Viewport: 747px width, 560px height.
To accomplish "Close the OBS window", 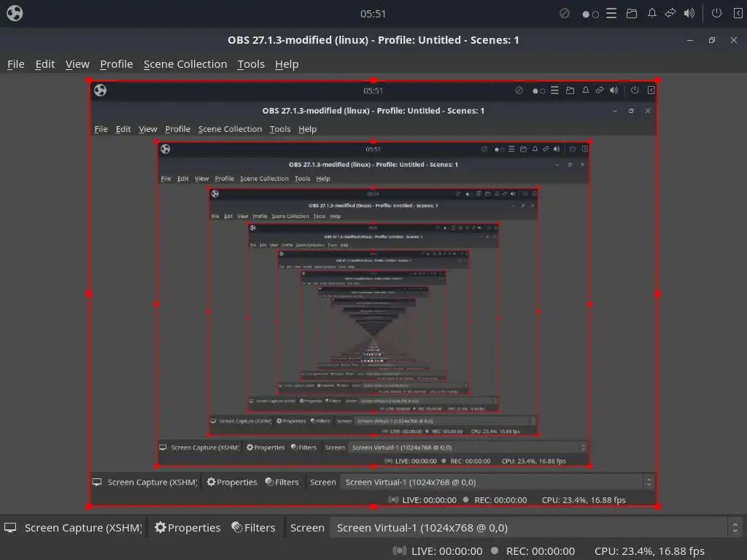I will point(734,41).
